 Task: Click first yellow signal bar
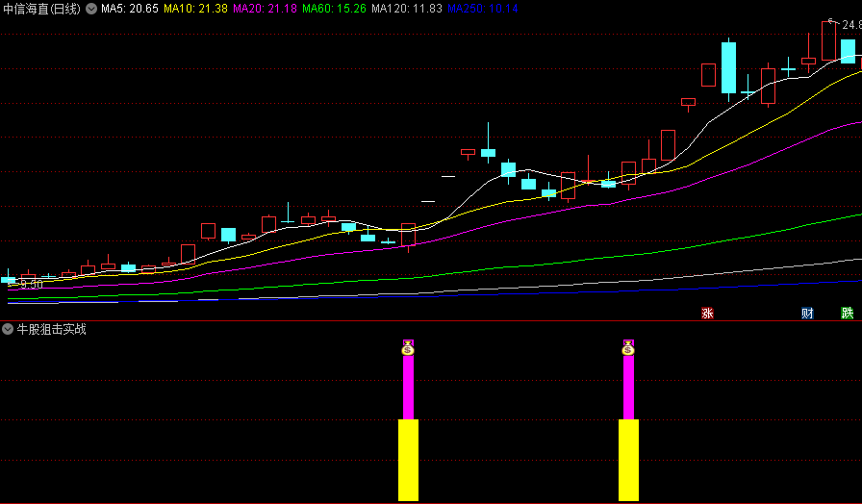pos(409,460)
